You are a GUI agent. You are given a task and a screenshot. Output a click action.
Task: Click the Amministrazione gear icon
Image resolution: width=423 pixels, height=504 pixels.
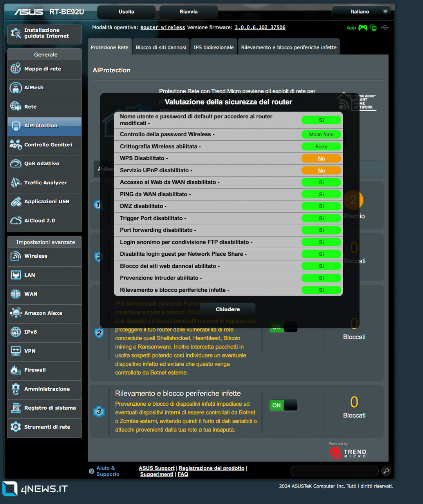[x=16, y=389]
